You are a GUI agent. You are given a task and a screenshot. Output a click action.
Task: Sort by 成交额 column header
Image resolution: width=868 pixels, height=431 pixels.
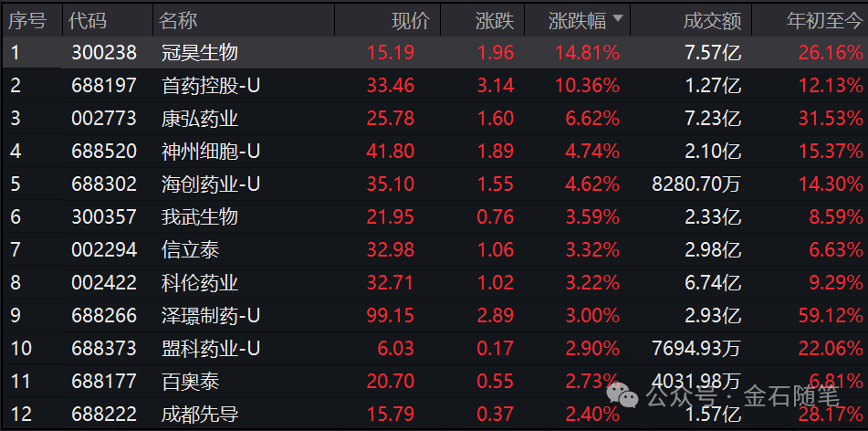(712, 20)
